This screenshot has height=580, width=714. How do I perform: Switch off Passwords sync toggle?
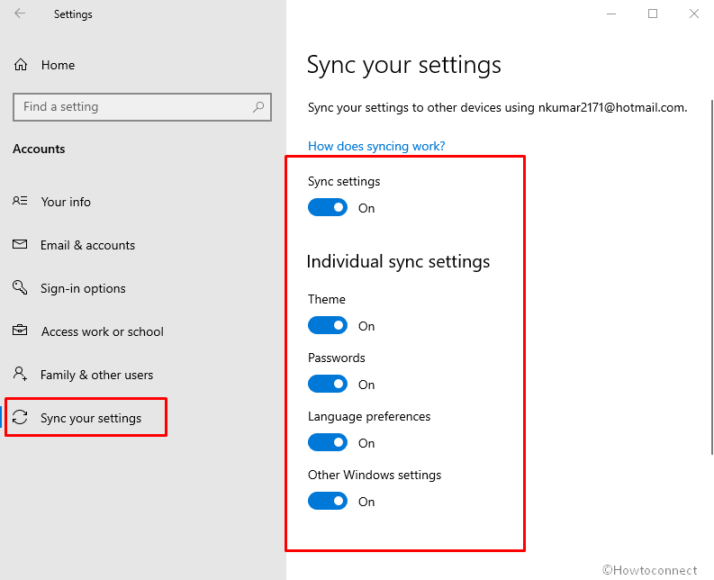pos(327,384)
